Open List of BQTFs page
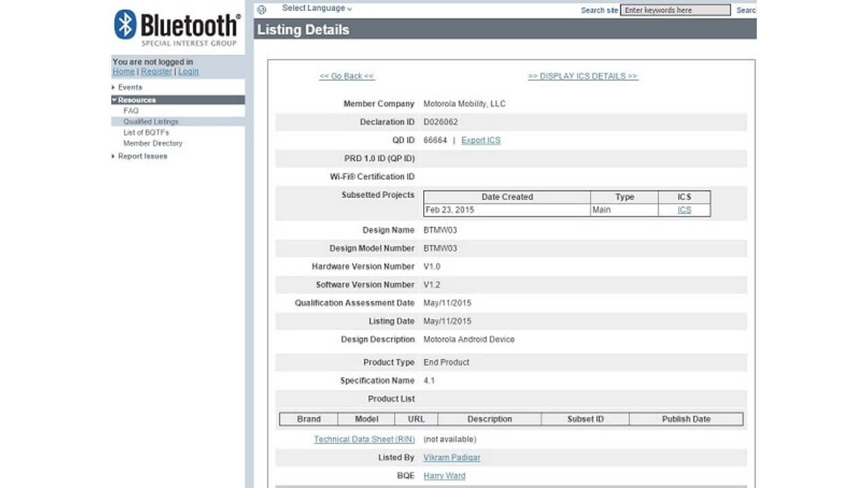868x488 pixels. coord(146,133)
